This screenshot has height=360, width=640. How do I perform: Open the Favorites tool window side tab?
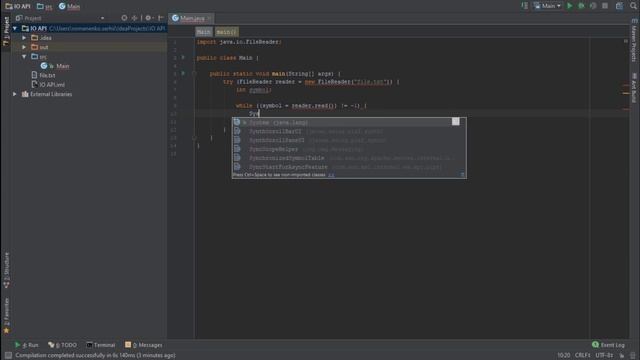(x=6, y=316)
